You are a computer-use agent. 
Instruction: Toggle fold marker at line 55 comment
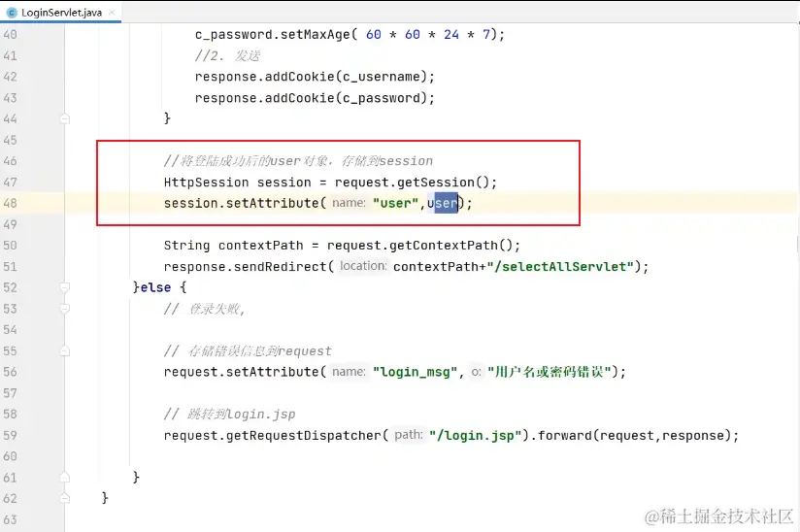click(x=65, y=350)
